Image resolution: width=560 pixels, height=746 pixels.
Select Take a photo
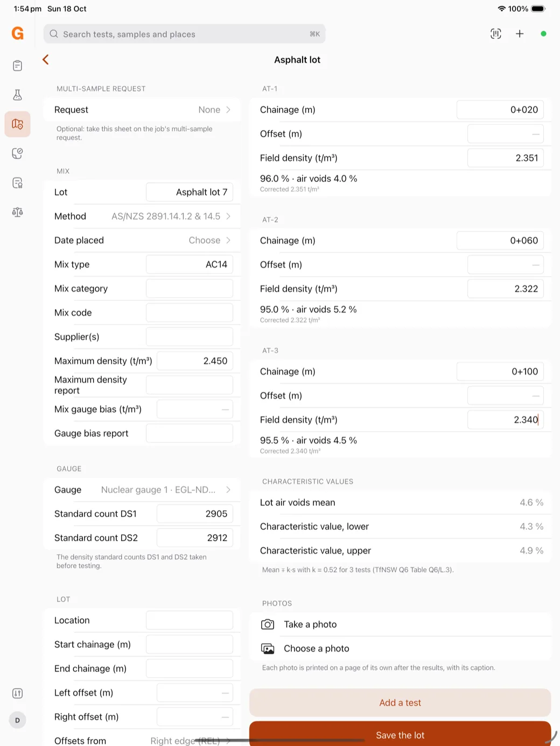(400, 624)
